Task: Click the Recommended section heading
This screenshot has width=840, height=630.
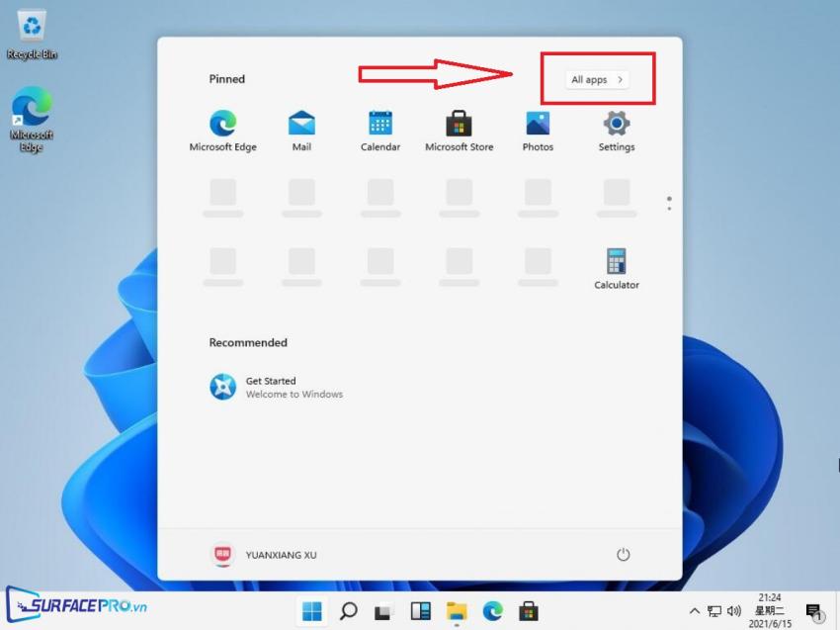Action: tap(248, 342)
